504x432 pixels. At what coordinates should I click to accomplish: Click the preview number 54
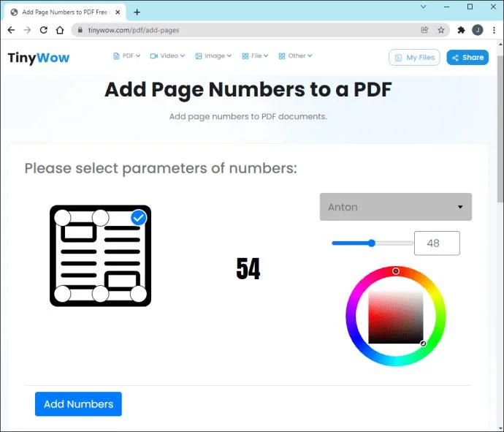(x=248, y=268)
